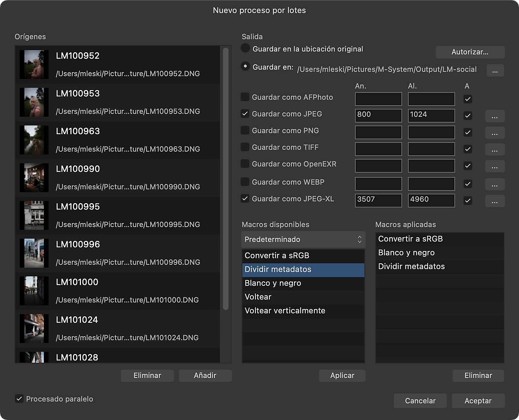This screenshot has width=519, height=420.
Task: Toggle the A checkbox in the OpenEXR row
Action: [x=468, y=166]
